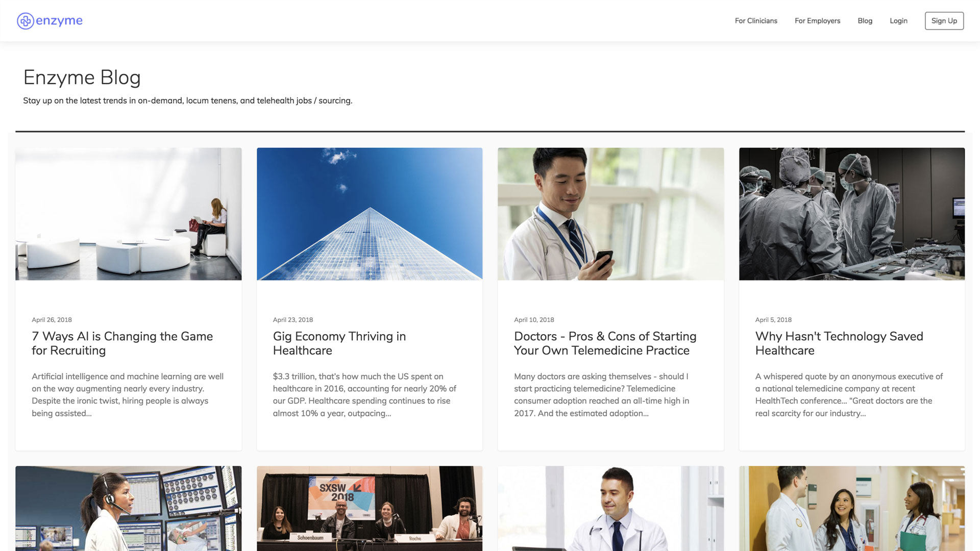Open 'Why Hasn't Technology Saved Healthcare' article
The height and width of the screenshot is (551, 980).
pos(839,343)
